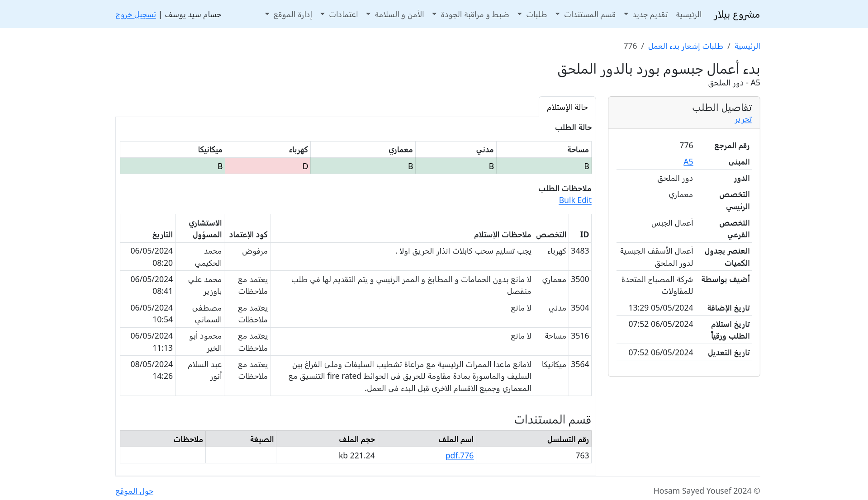Click the Bulk Edit link
Screen dimensions: 868x500
tap(575, 200)
